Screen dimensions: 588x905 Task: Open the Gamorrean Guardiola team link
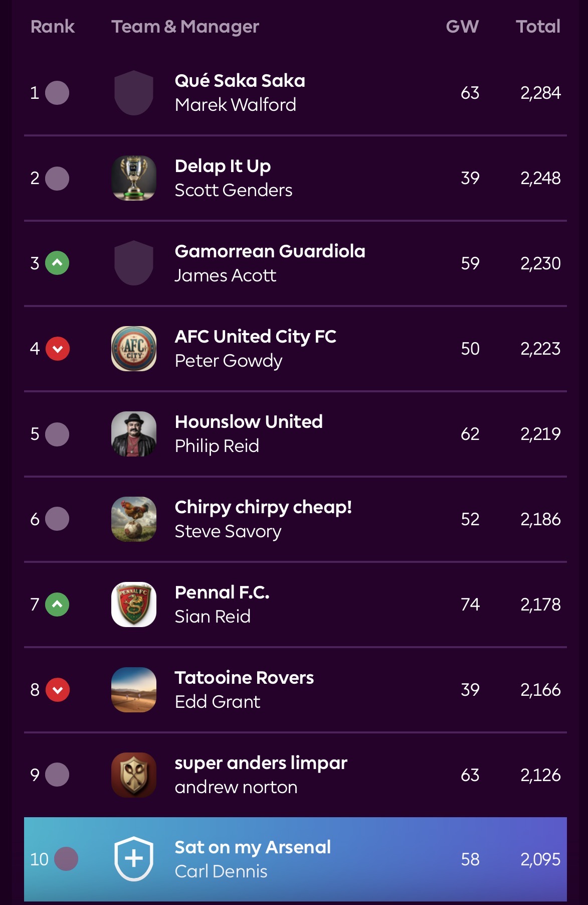pos(270,251)
